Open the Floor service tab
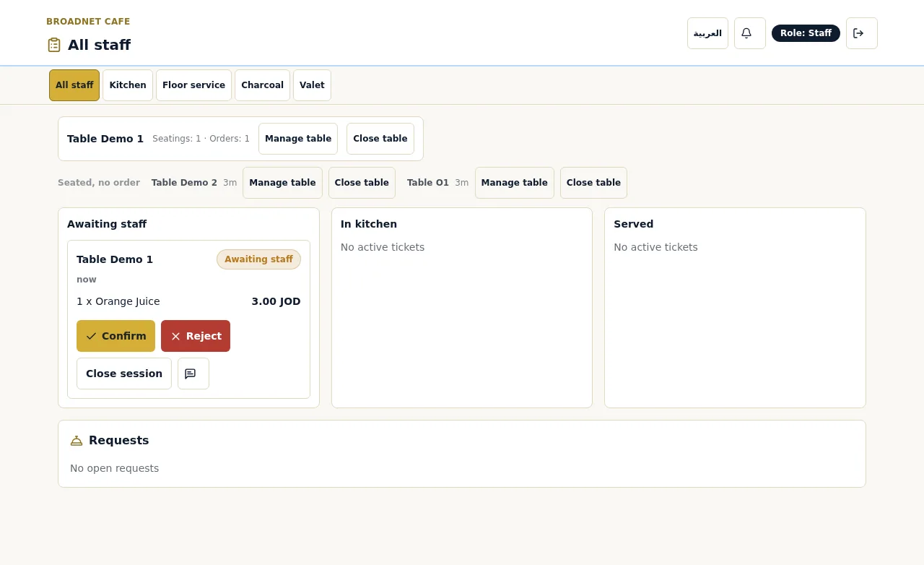924x565 pixels. [193, 85]
